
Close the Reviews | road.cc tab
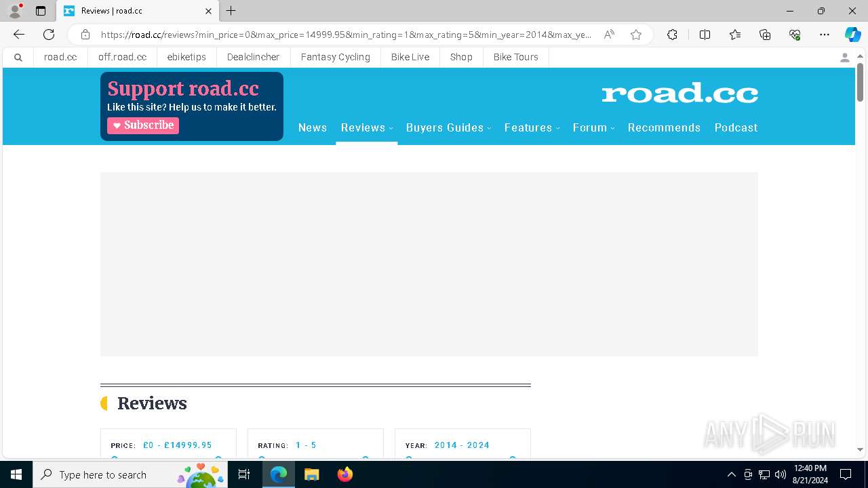[x=208, y=11]
